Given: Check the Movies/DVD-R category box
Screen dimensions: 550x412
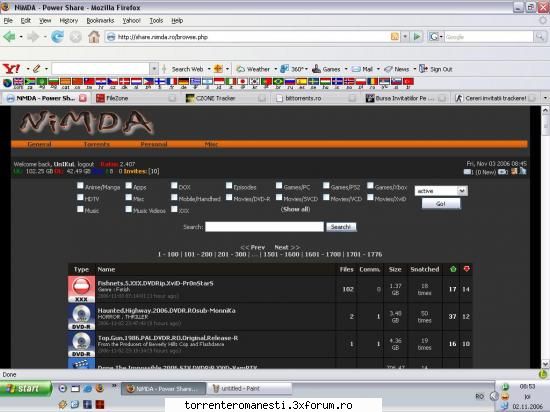Looking at the screenshot, I should click(x=229, y=197).
